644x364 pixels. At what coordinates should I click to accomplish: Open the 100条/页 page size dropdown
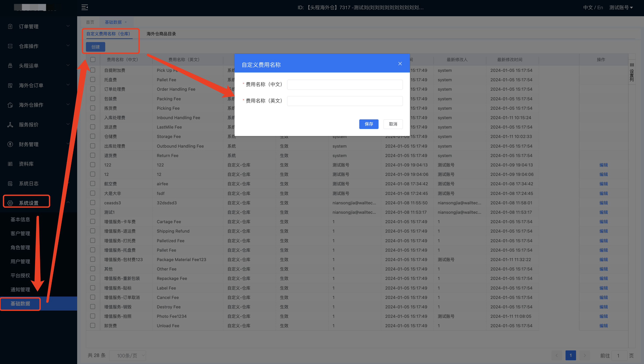click(x=127, y=355)
